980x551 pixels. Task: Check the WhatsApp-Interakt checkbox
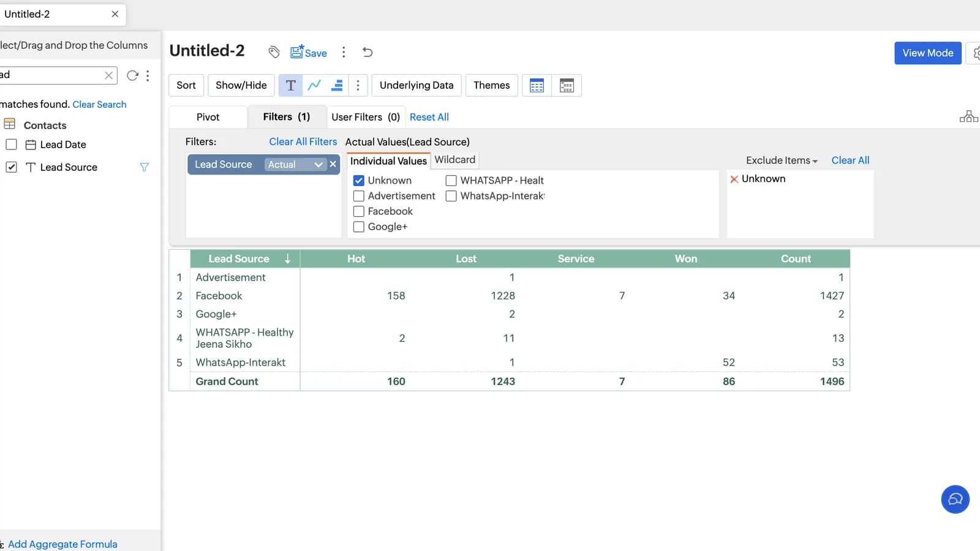(x=451, y=196)
